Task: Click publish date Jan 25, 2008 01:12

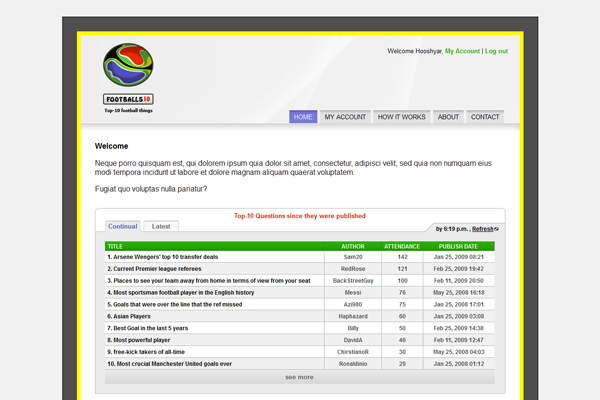Action: [458, 364]
